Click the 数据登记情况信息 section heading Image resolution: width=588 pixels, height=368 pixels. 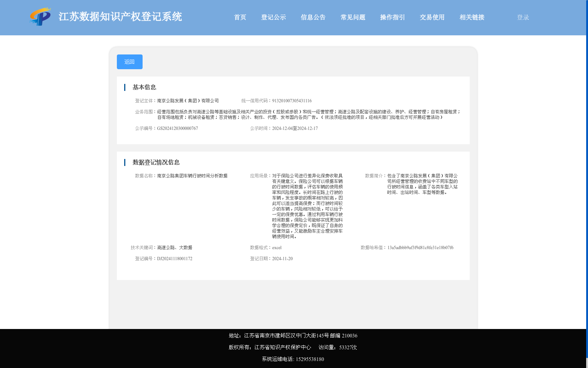(156, 162)
